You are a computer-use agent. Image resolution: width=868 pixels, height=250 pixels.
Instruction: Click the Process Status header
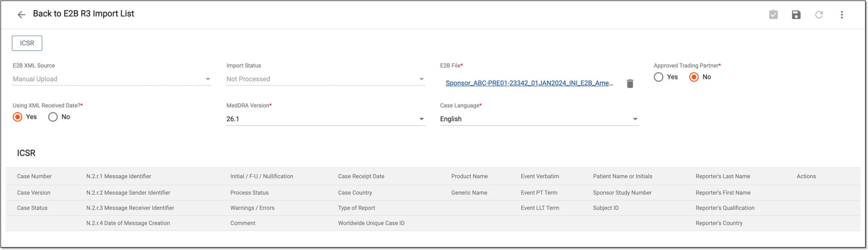[x=249, y=193]
